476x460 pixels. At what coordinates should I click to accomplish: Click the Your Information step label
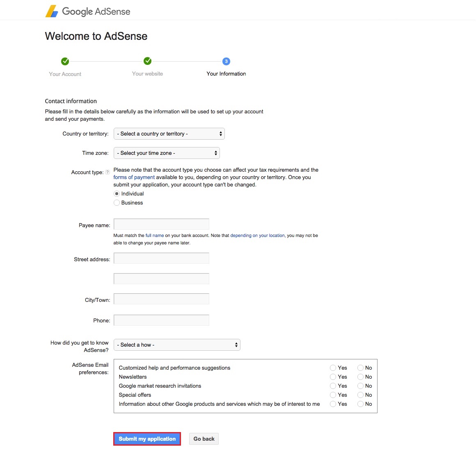[226, 74]
